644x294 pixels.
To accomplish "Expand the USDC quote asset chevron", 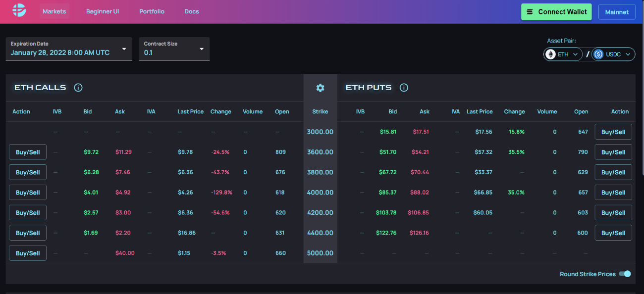I will 627,54.
